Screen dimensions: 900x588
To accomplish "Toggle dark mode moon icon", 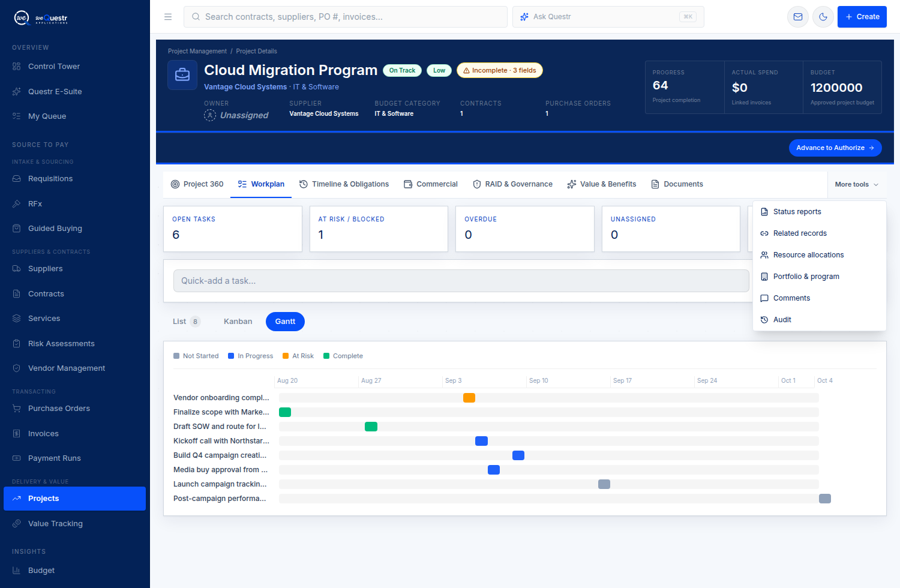I will (823, 17).
